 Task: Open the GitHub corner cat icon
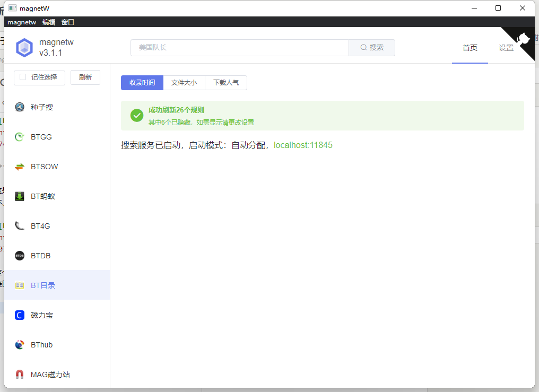(x=523, y=39)
